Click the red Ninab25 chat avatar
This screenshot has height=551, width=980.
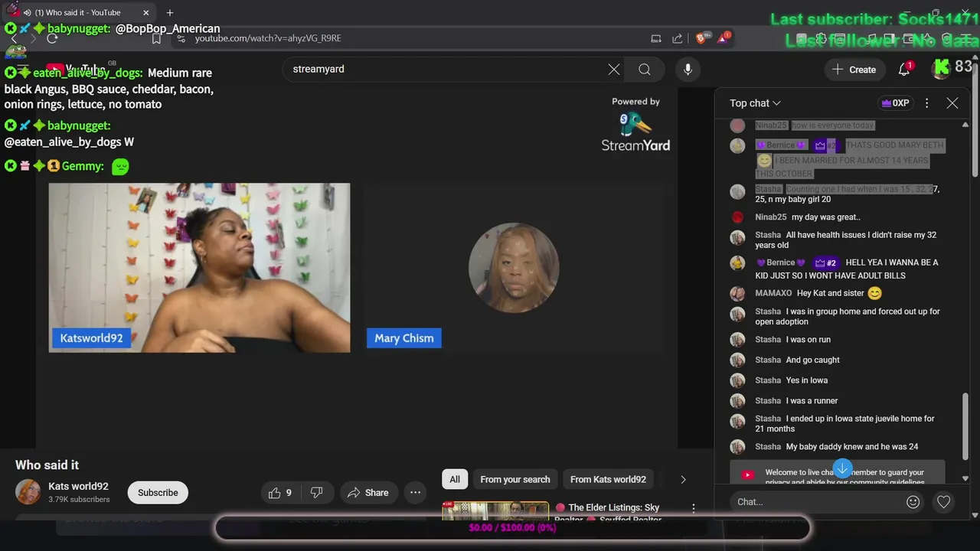[x=737, y=217]
